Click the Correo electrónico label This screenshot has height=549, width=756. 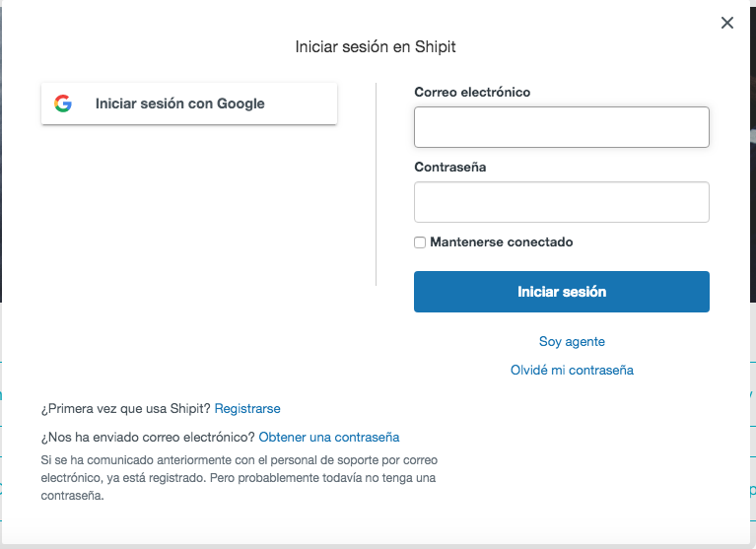pyautogui.click(x=472, y=92)
